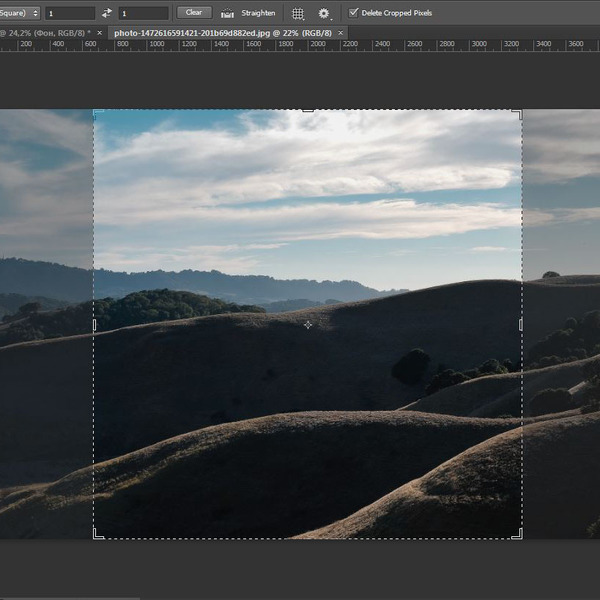Image resolution: width=600 pixels, height=600 pixels.
Task: Click the right-edge middle crop handle
Action: pyautogui.click(x=521, y=325)
